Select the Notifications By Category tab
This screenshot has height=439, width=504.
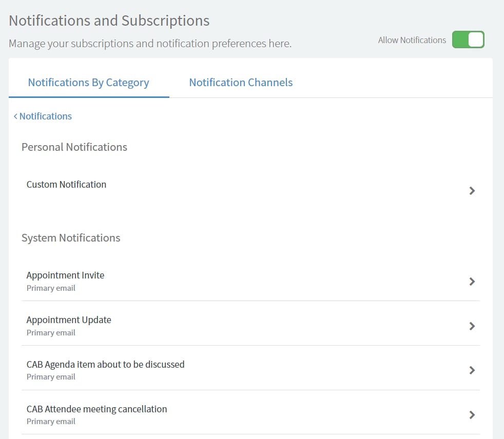88,82
